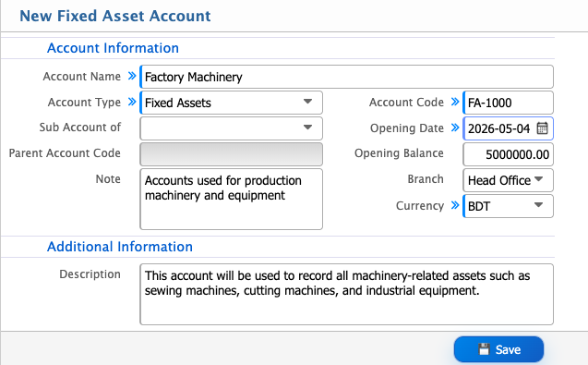Click the Account Information section heading

pyautogui.click(x=113, y=48)
